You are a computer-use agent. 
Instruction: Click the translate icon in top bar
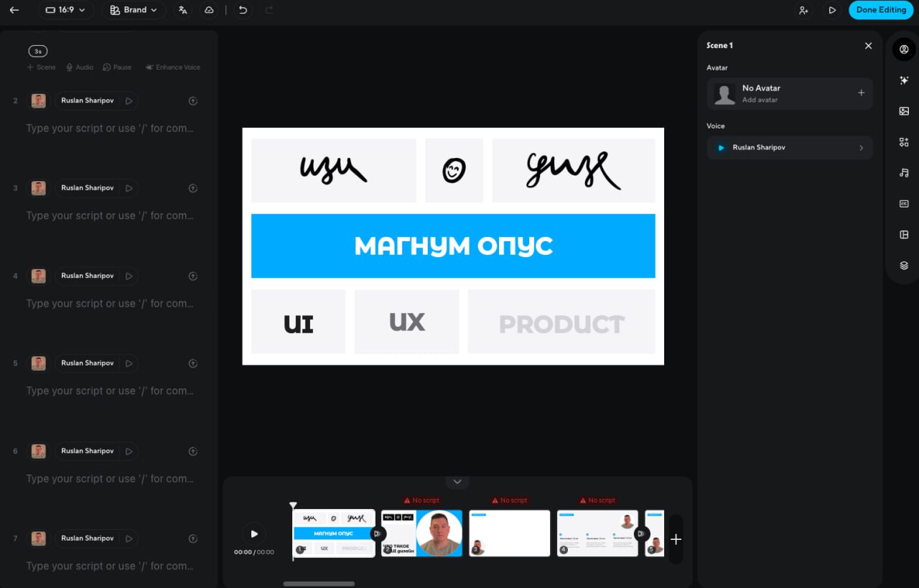click(x=183, y=10)
